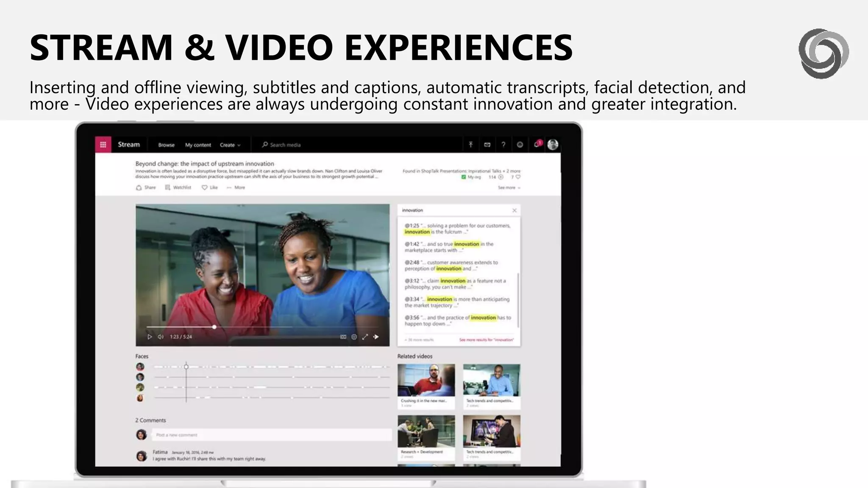Viewport: 868px width, 488px height.
Task: Play the video with the play button
Action: [149, 337]
